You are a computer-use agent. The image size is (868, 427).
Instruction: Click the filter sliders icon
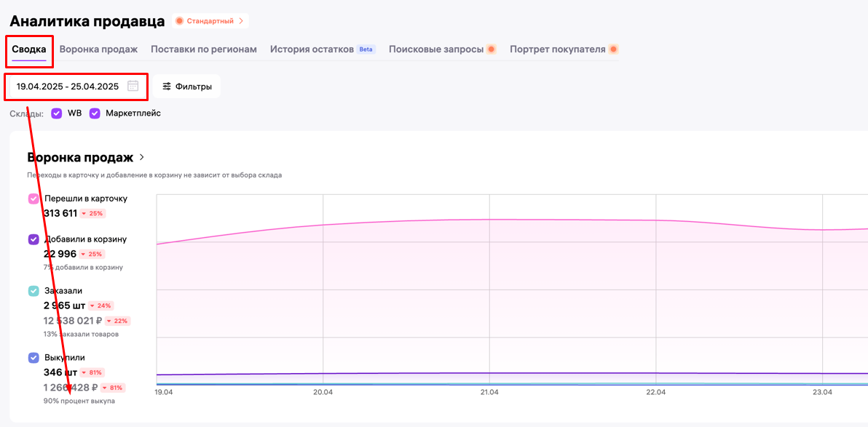coord(167,87)
